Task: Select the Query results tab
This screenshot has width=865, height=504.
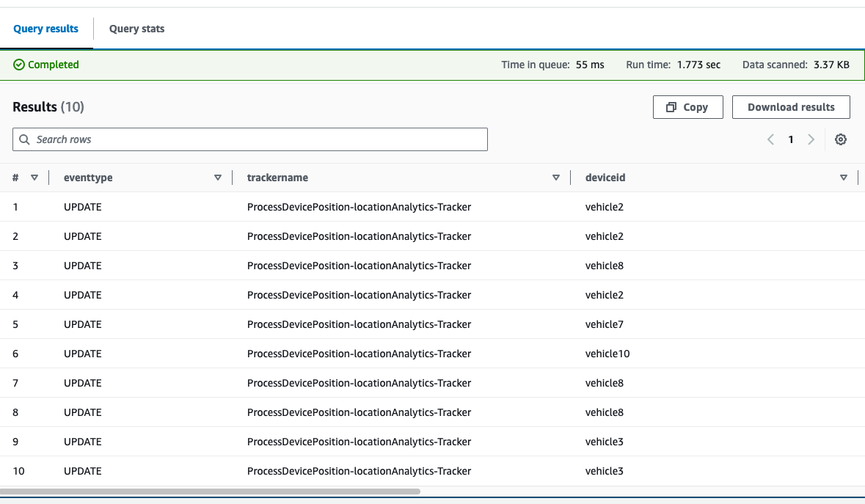Action: coord(45,29)
